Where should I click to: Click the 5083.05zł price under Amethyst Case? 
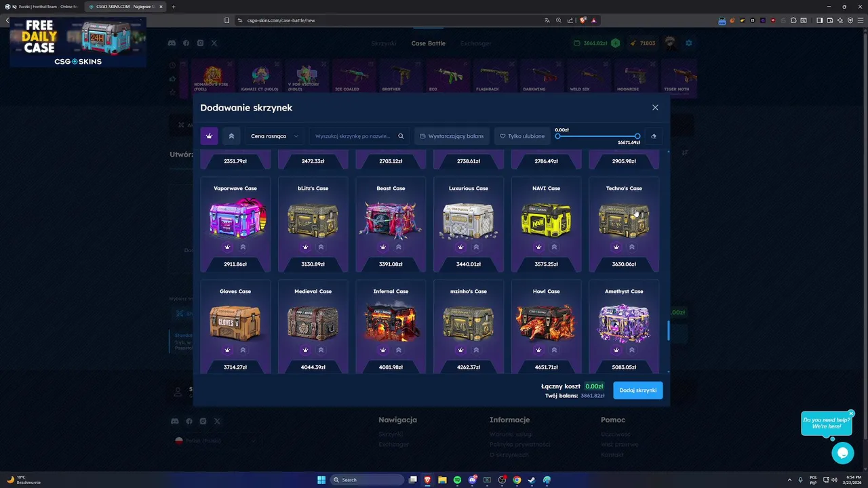(x=624, y=367)
